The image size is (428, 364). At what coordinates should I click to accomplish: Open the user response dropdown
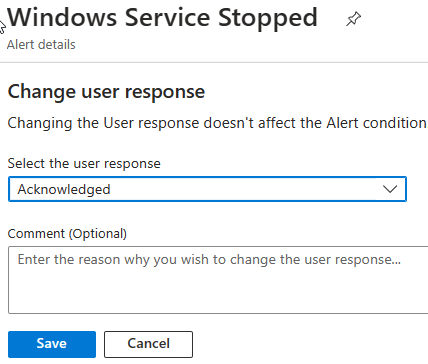click(x=207, y=189)
